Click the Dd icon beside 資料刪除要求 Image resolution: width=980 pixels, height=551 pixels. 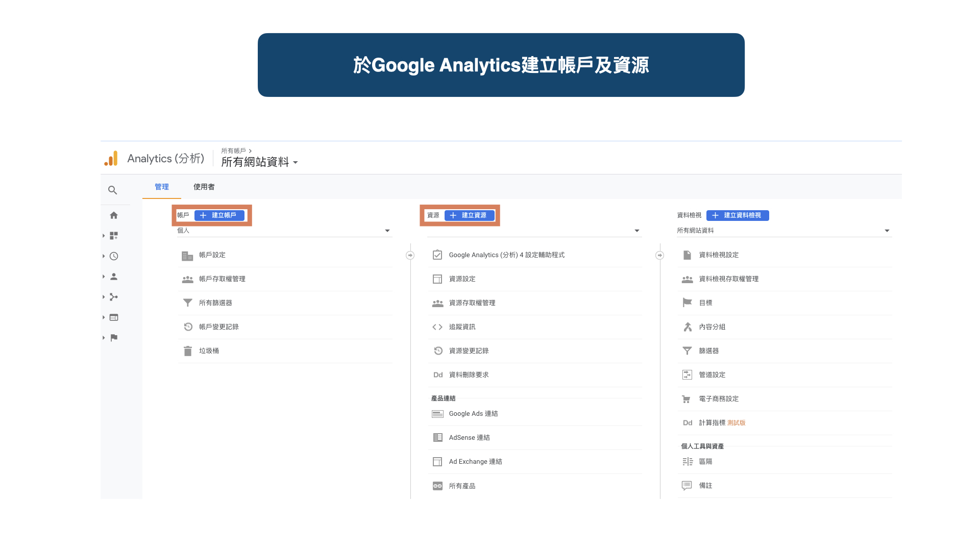click(438, 375)
